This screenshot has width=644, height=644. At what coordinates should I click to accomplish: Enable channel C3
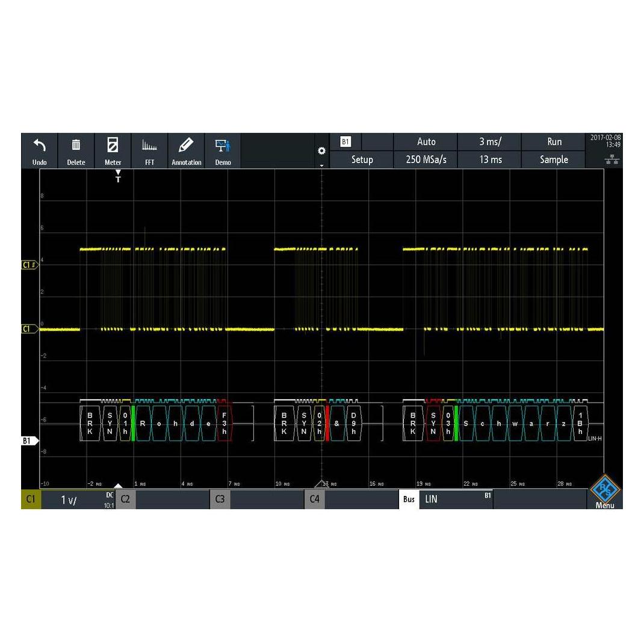tap(220, 500)
